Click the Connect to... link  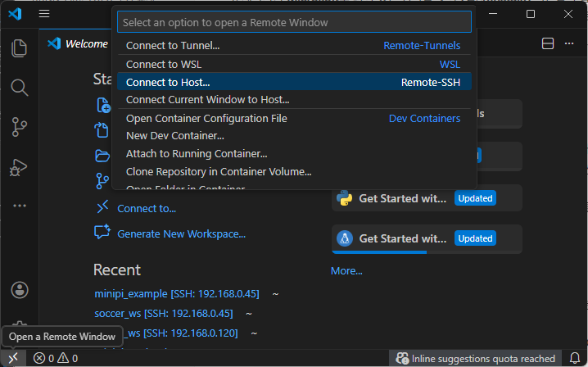[147, 209]
